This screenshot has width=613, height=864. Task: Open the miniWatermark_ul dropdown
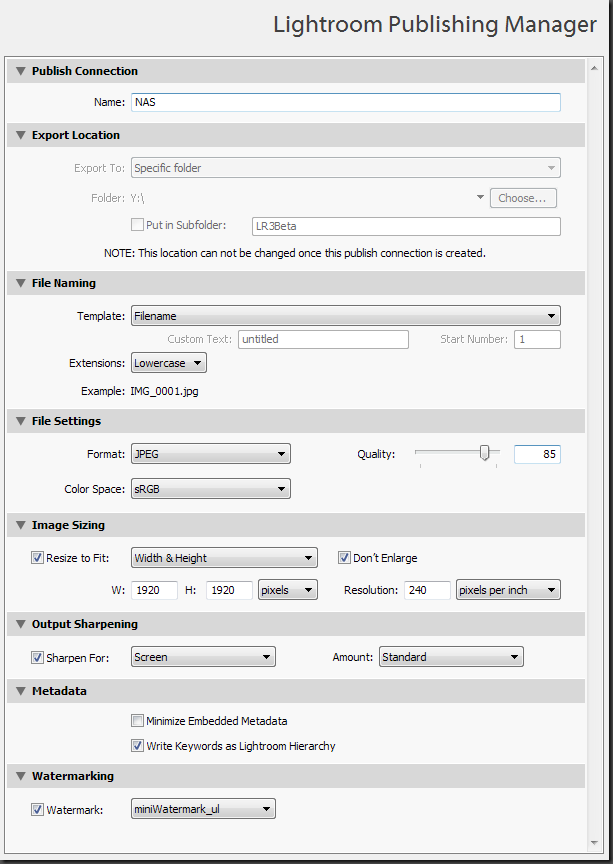click(203, 809)
